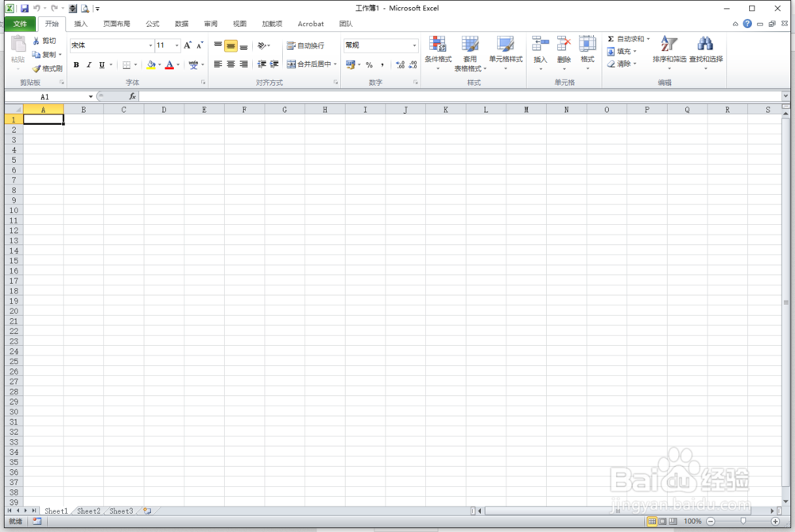Center text horizontally
Viewport: 795px width, 532px height.
231,64
